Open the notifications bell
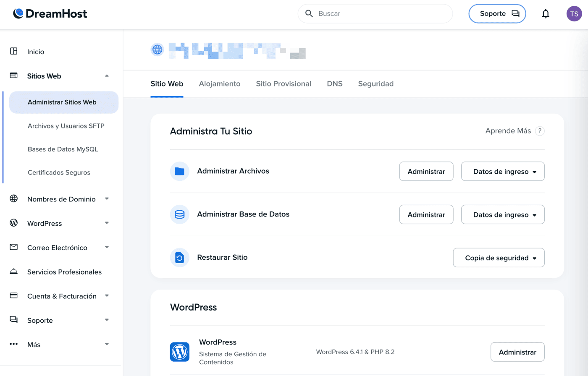 point(546,14)
